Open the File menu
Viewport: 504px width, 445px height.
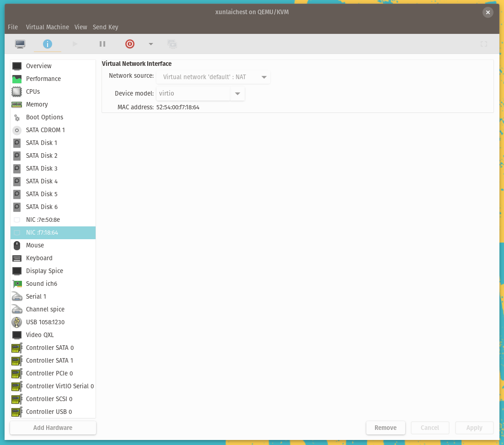tap(13, 27)
